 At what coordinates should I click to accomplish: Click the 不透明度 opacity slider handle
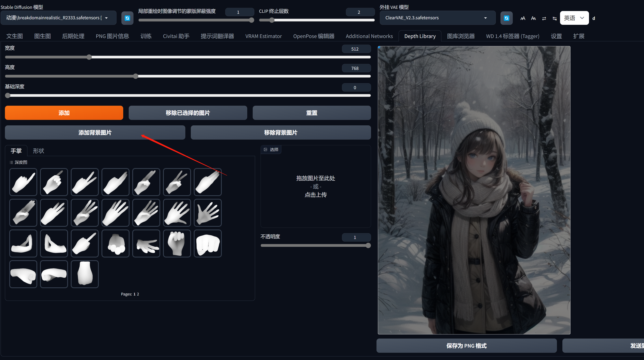click(368, 245)
